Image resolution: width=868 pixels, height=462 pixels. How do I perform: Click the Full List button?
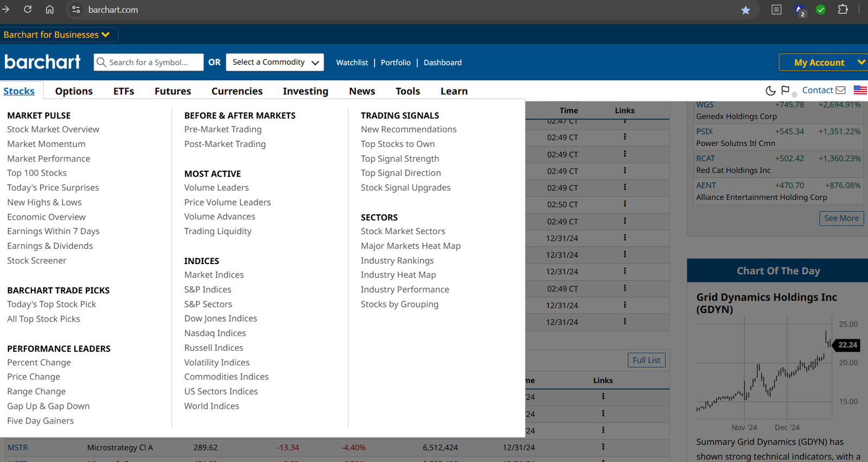647,360
